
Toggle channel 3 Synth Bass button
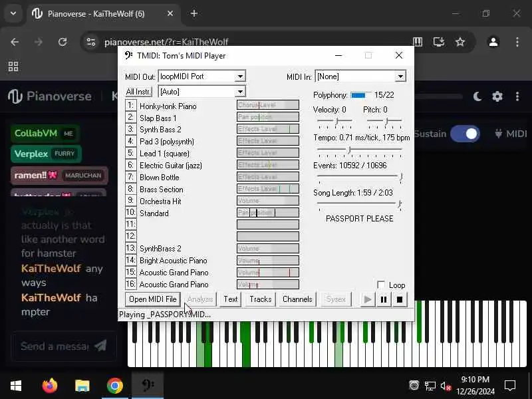tap(130, 129)
